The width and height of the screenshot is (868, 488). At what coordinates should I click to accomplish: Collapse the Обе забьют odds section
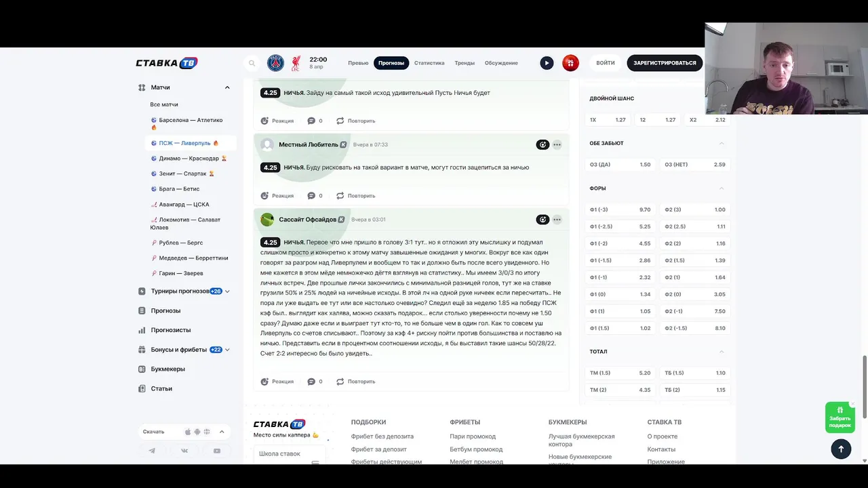[722, 143]
